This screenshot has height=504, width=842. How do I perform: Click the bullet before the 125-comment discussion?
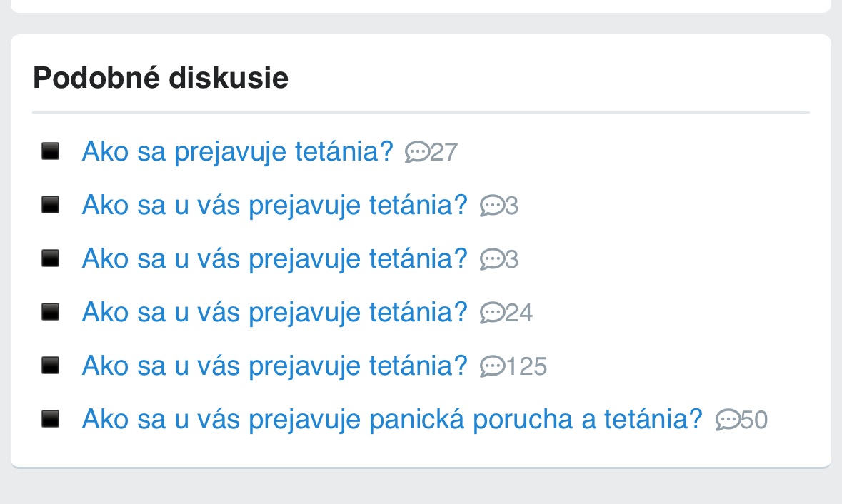pos(50,366)
